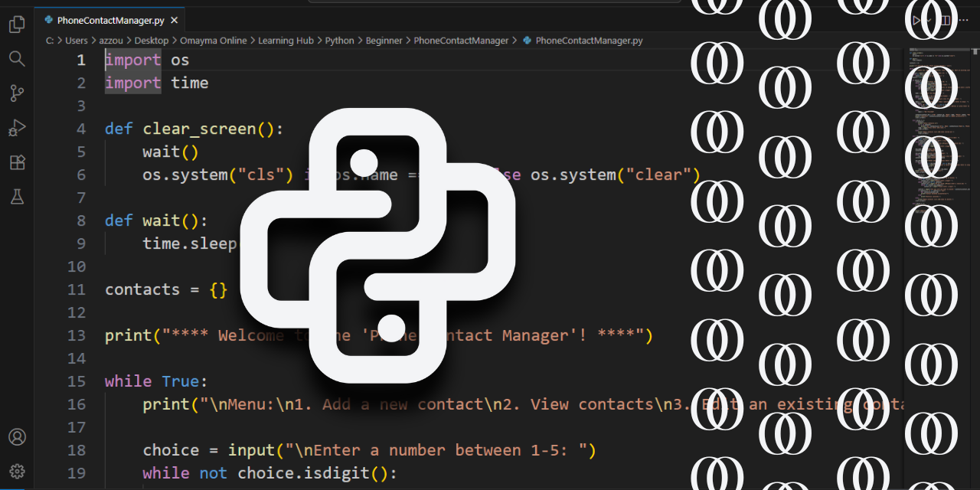Click the Python file icon on the tab
This screenshot has height=490, width=980.
click(49, 21)
